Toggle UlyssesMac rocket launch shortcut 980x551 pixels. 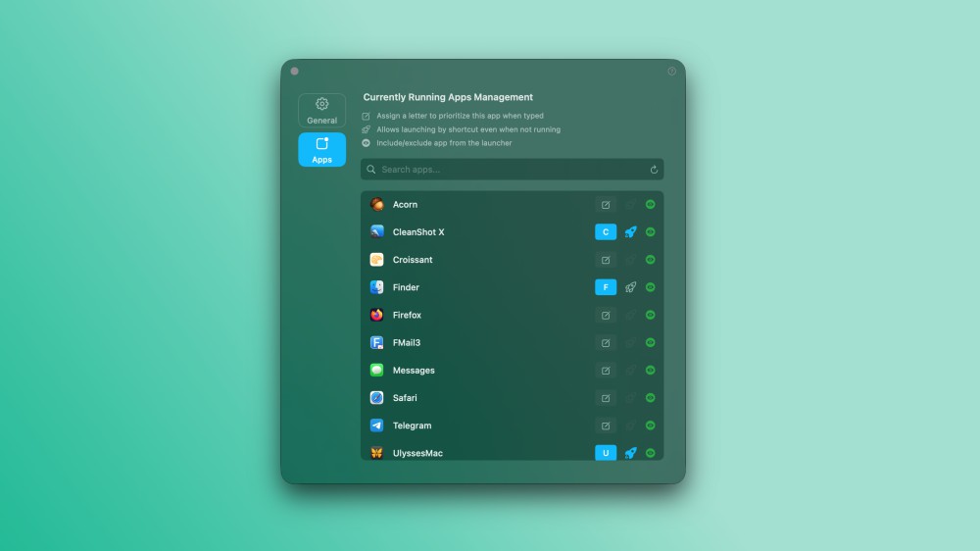click(x=630, y=453)
